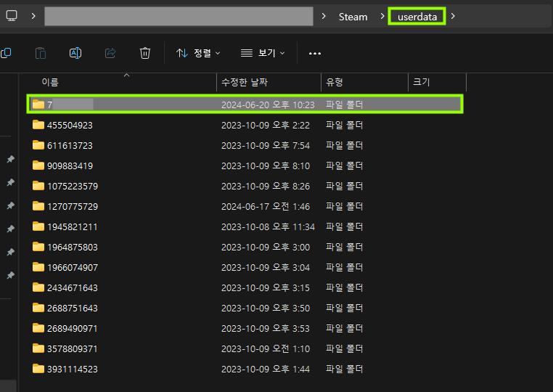Click the delete trash can icon
The height and width of the screenshot is (392, 553).
pyautogui.click(x=145, y=53)
